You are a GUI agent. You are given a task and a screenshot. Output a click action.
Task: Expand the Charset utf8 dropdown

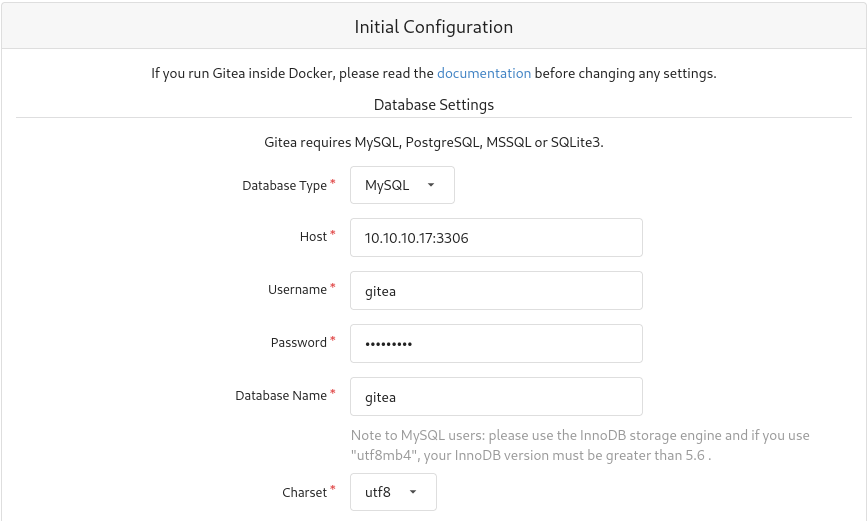(393, 492)
